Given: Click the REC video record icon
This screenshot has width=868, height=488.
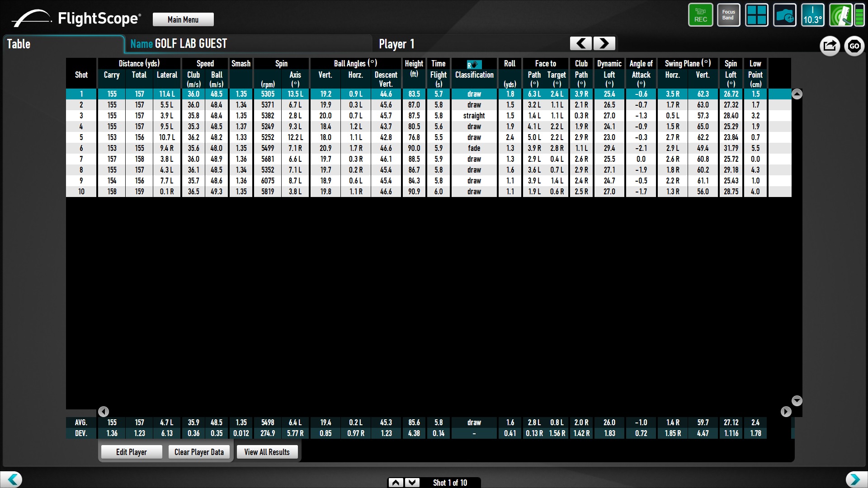Looking at the screenshot, I should 700,15.
